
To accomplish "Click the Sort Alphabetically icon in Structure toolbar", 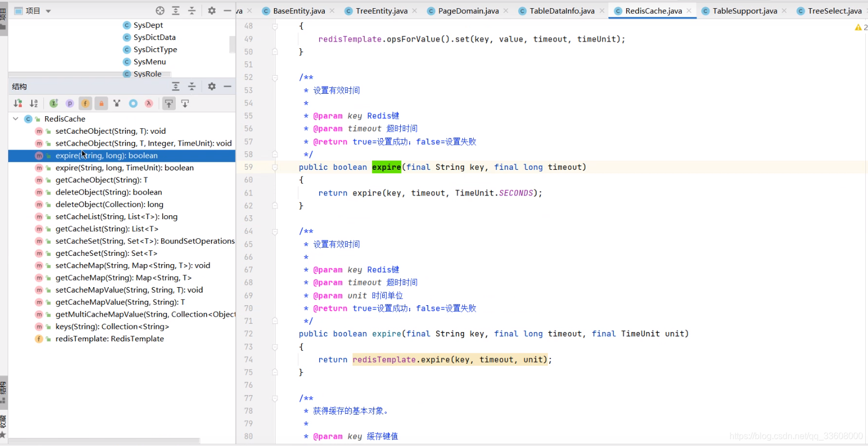I will tap(34, 103).
